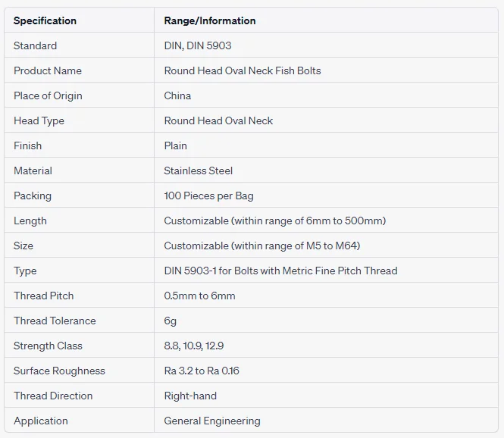504x438 pixels.
Task: Click Round Head Oval Neck Fish Bolts text
Action: tap(243, 70)
